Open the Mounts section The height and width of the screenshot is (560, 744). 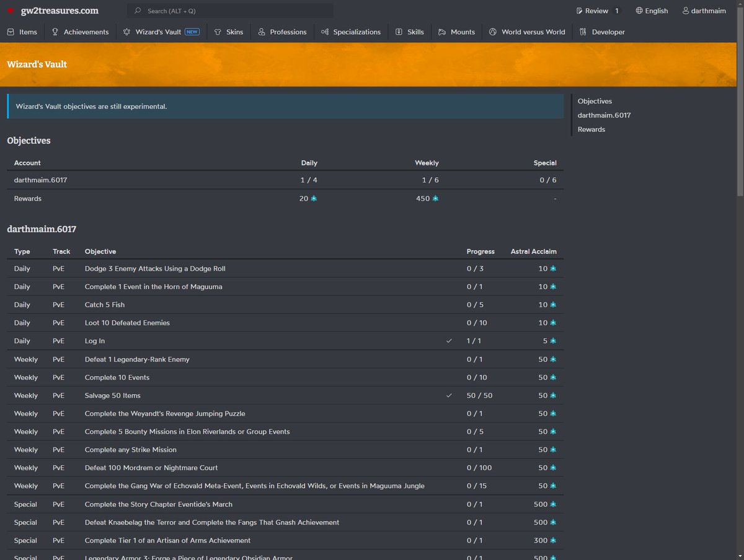(x=456, y=32)
